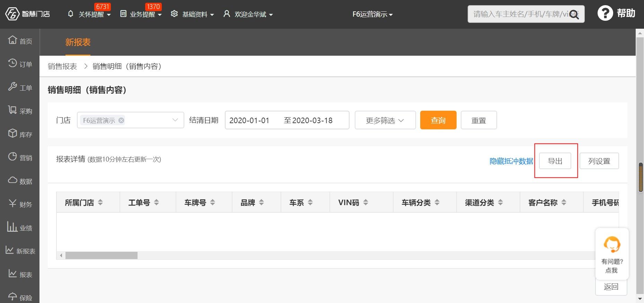The width and height of the screenshot is (644, 303).
Task: Open 新报表 in sidebar
Action: click(x=20, y=251)
